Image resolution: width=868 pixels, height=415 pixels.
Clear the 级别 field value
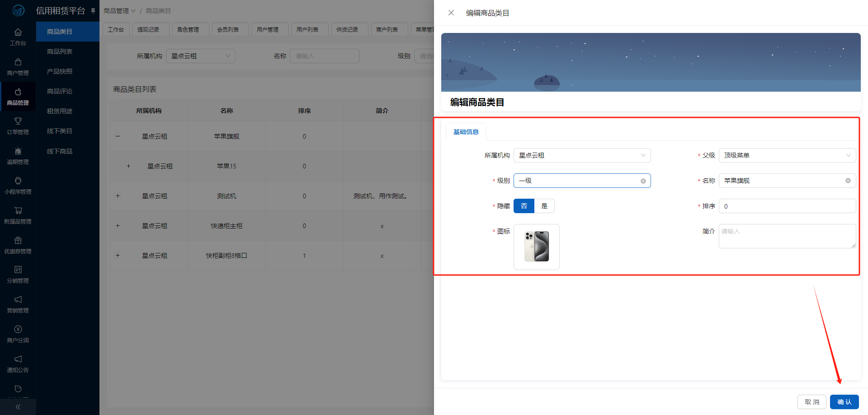coord(643,181)
